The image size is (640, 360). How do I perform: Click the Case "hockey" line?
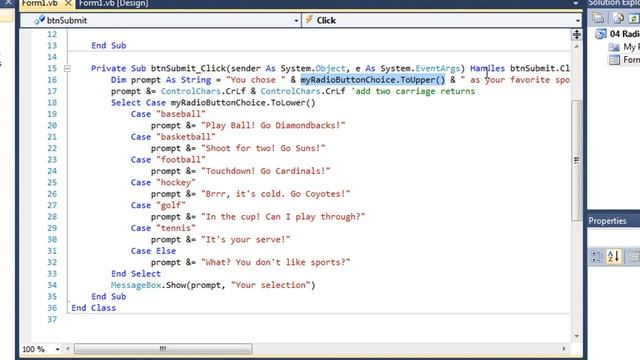coord(163,183)
